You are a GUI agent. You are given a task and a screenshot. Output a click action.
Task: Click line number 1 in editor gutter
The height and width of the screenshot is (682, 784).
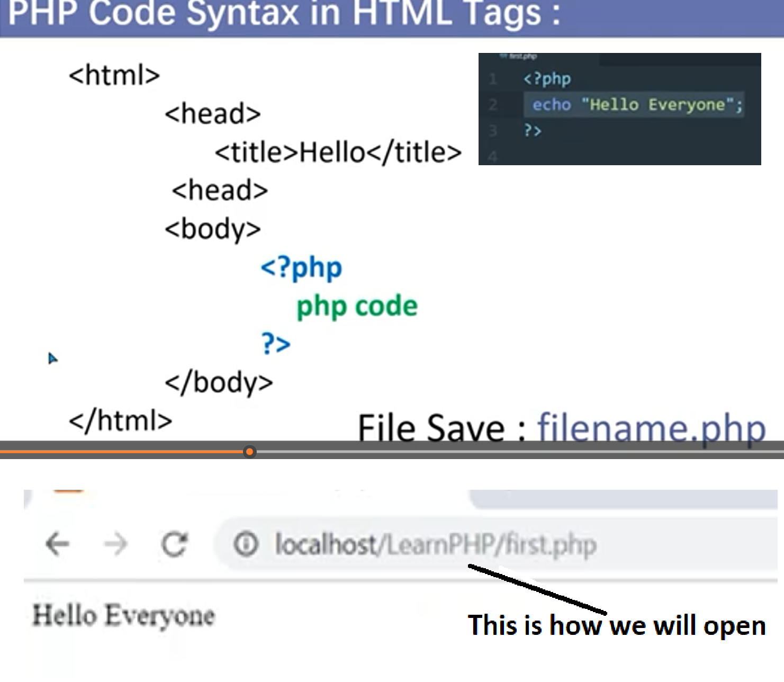pyautogui.click(x=493, y=79)
